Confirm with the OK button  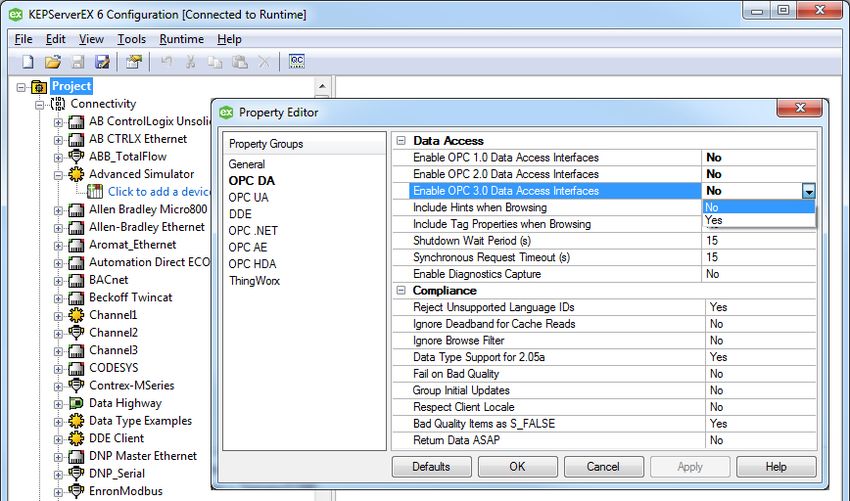click(517, 467)
